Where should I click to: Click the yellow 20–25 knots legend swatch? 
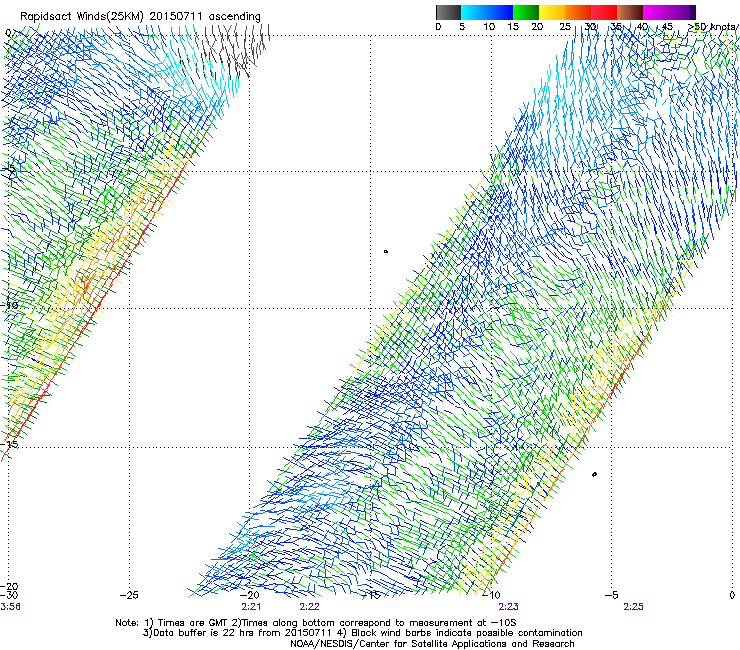[552, 12]
